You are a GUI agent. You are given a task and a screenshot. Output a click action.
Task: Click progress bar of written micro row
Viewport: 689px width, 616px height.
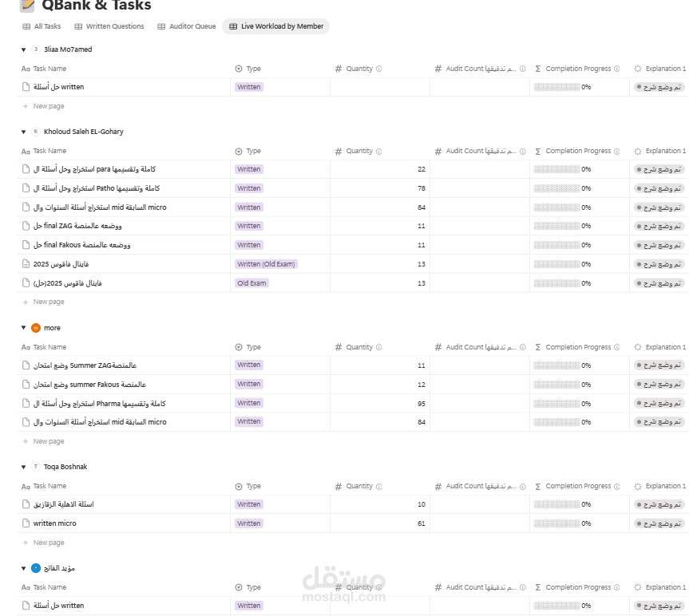click(x=556, y=523)
